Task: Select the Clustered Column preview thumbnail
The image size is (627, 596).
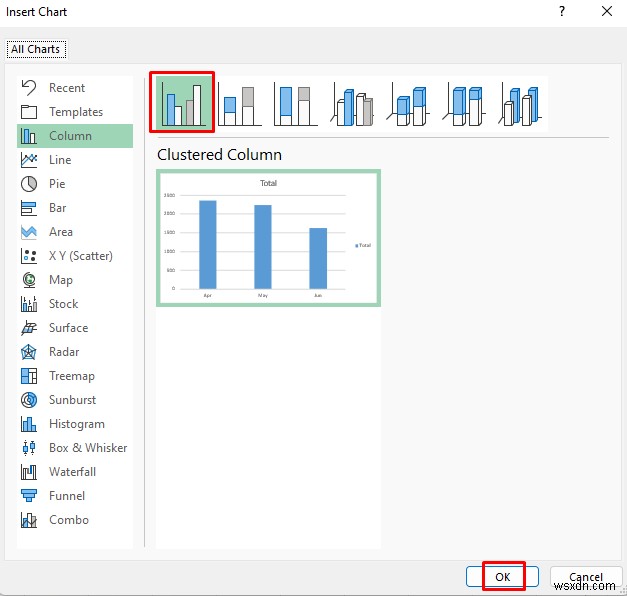Action: (268, 238)
